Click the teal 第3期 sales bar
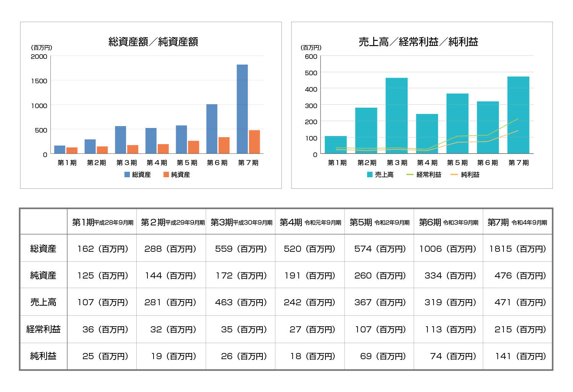The width and height of the screenshot is (573, 392). (x=397, y=116)
